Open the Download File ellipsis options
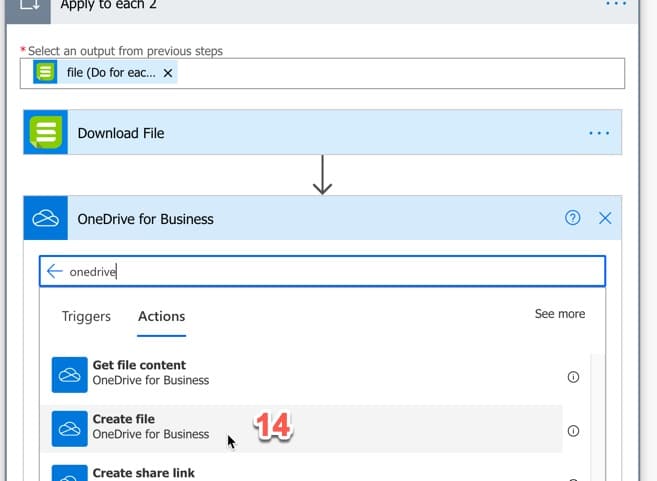 [x=599, y=133]
